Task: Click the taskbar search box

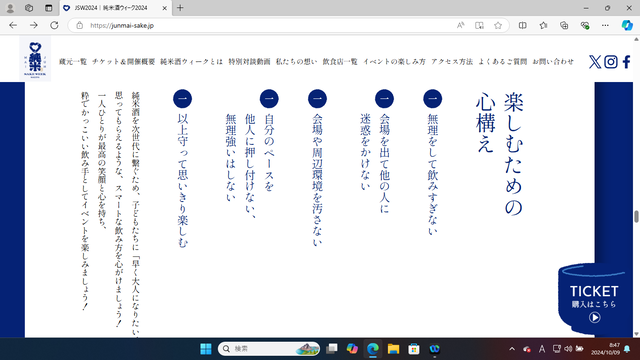Action: coord(269,349)
